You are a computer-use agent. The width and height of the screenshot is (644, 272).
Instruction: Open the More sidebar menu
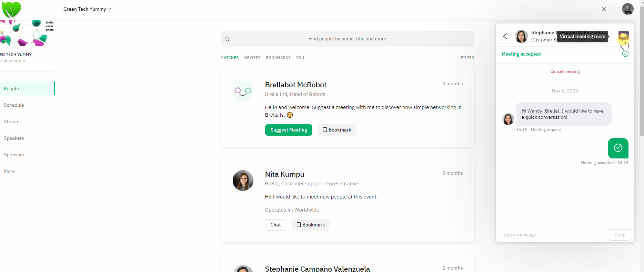9,171
